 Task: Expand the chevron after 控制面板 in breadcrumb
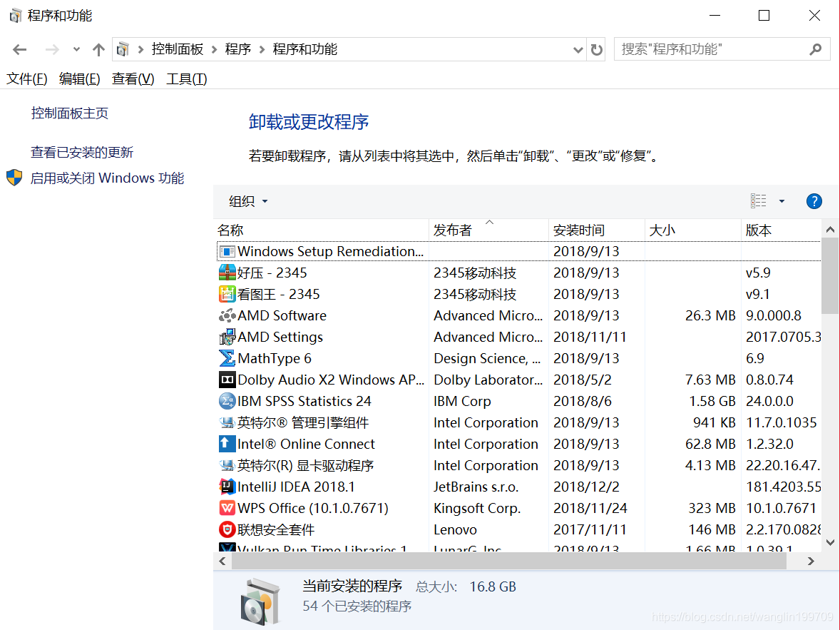tap(214, 50)
